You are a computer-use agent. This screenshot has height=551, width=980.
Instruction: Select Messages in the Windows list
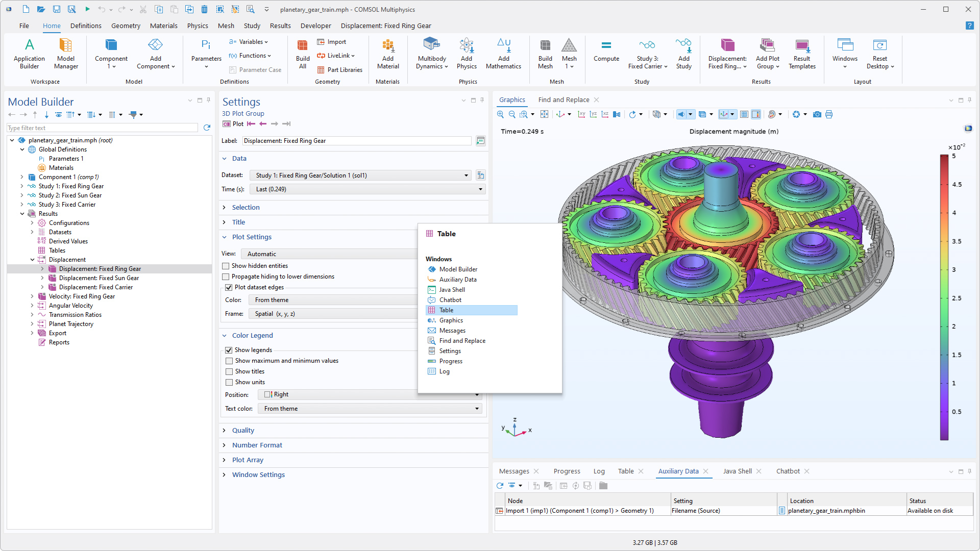pyautogui.click(x=452, y=331)
